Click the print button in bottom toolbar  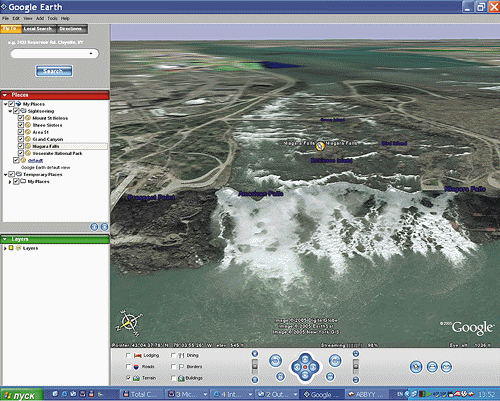click(x=432, y=367)
